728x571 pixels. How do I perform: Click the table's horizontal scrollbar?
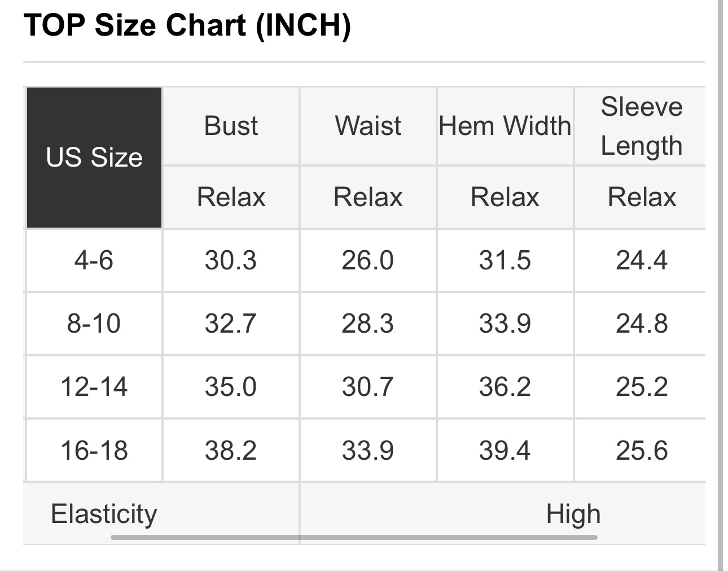[354, 537]
